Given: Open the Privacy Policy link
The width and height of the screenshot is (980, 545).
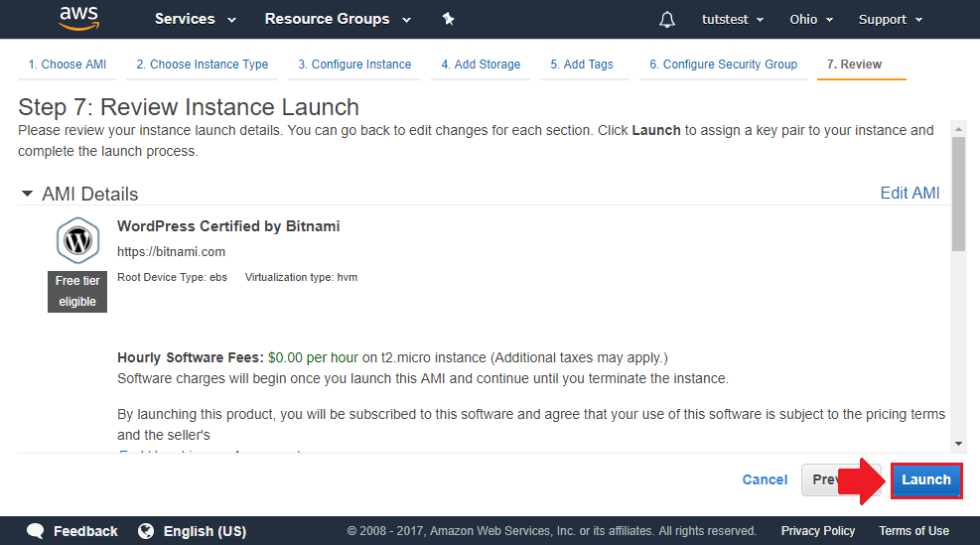Looking at the screenshot, I should pyautogui.click(x=817, y=531).
